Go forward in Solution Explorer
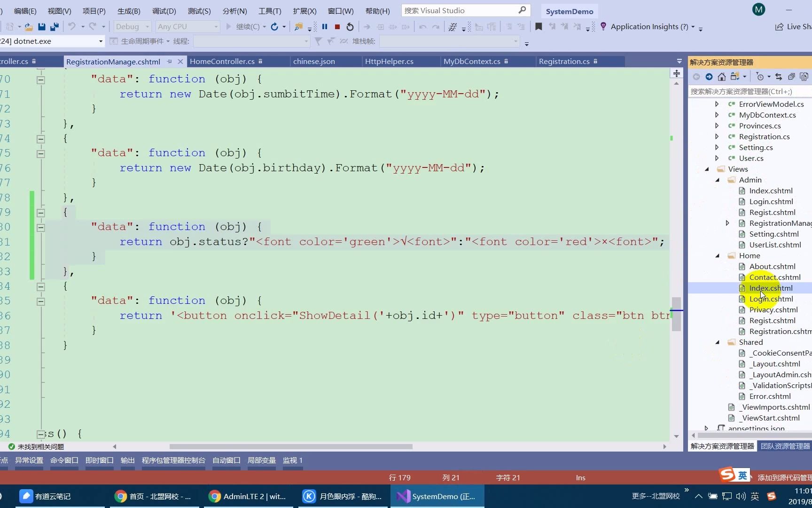 click(709, 77)
